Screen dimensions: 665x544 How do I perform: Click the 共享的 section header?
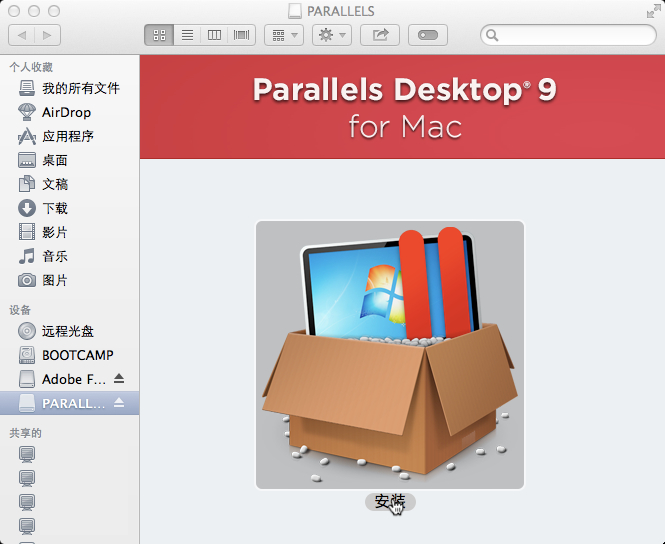pos(25,433)
